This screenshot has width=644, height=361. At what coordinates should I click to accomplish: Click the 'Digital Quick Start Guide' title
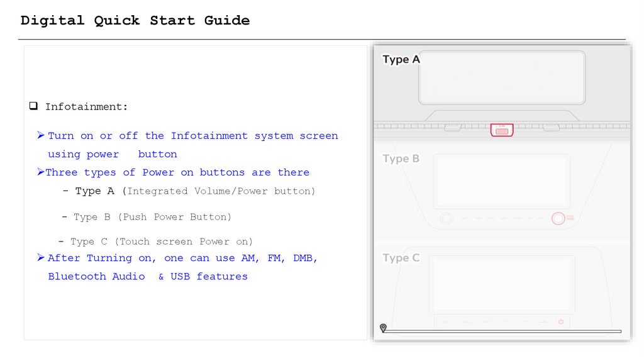pos(135,21)
